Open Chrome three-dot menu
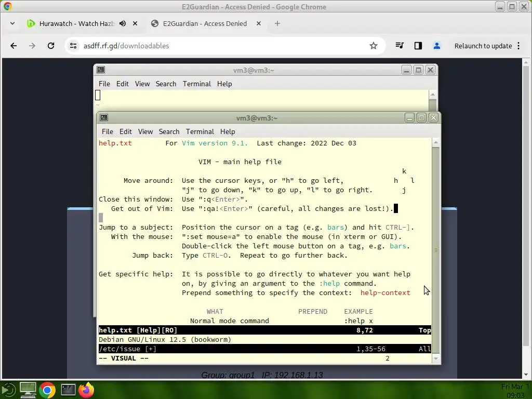The image size is (532, 399). tap(518, 46)
